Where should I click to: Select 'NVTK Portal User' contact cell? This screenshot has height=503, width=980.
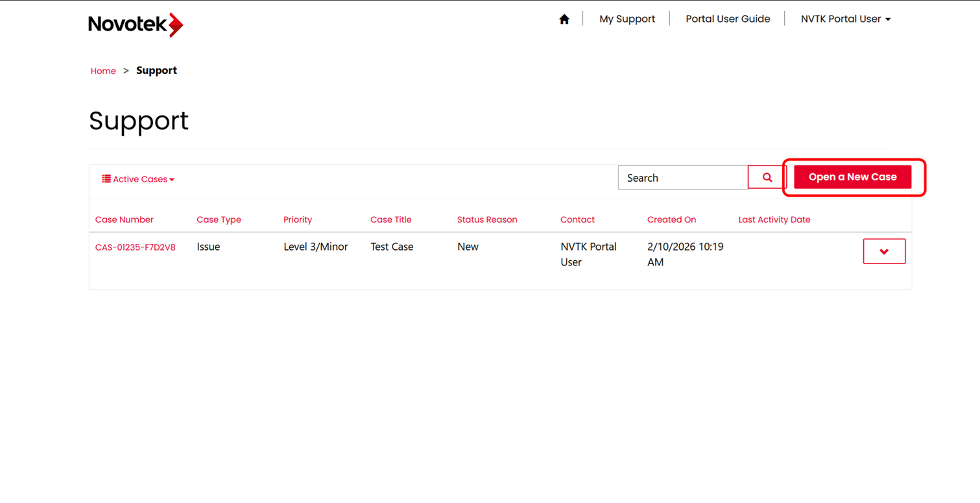click(588, 254)
